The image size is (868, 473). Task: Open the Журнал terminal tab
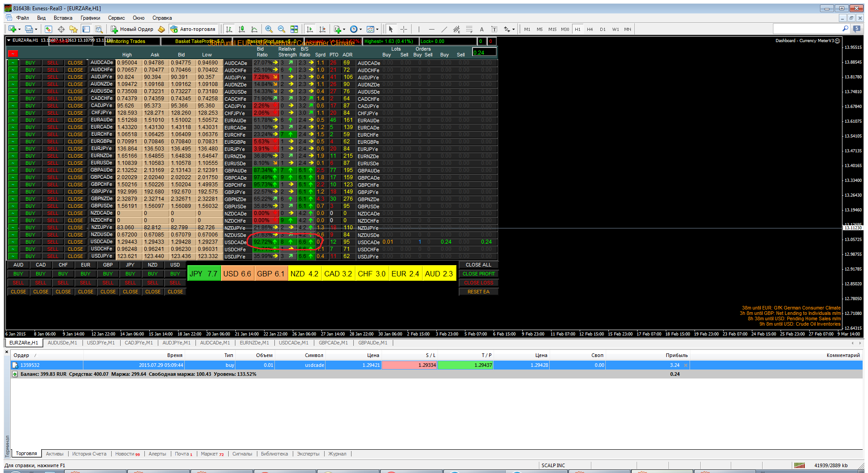point(337,454)
